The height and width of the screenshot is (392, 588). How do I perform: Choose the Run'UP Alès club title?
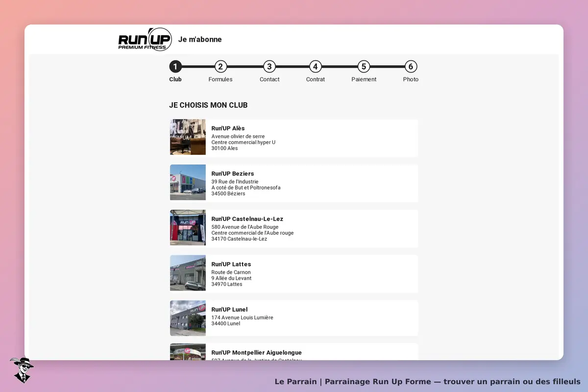(x=228, y=128)
